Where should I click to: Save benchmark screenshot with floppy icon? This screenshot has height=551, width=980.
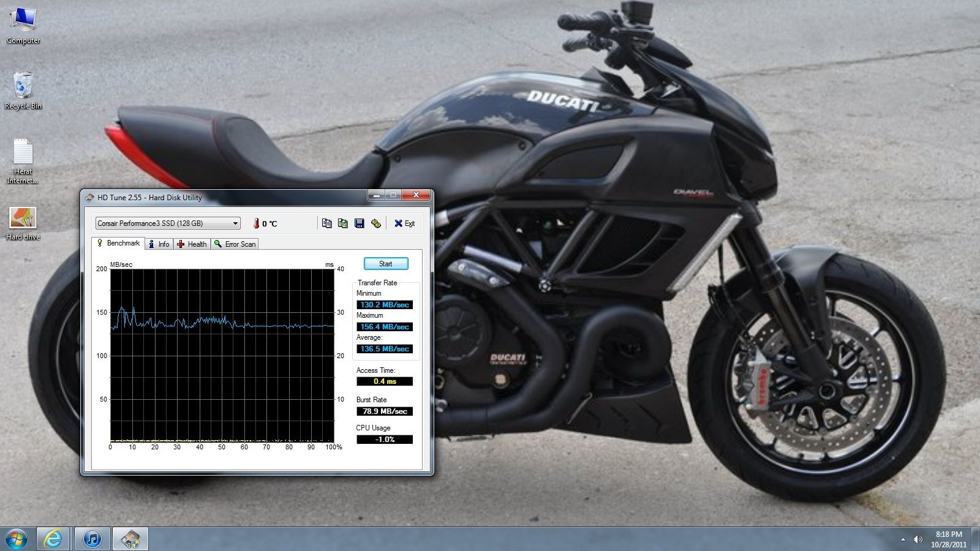(360, 223)
